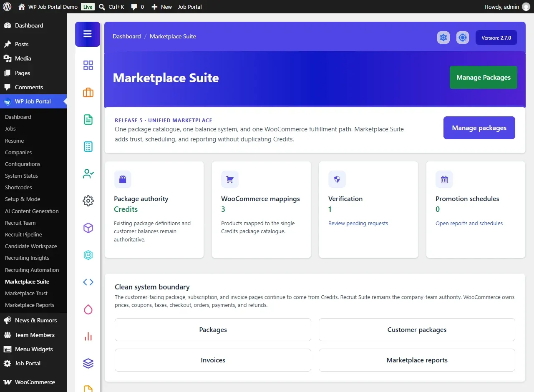Open the settings gear icon in header
Screen dimensions: 534x392
443,38
